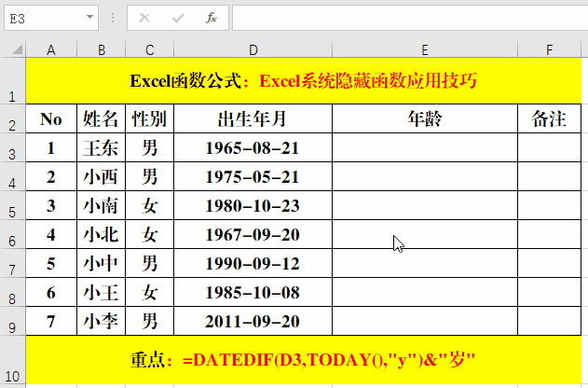The width and height of the screenshot is (588, 388).
Task: Select row 8 header
Action: [13, 292]
